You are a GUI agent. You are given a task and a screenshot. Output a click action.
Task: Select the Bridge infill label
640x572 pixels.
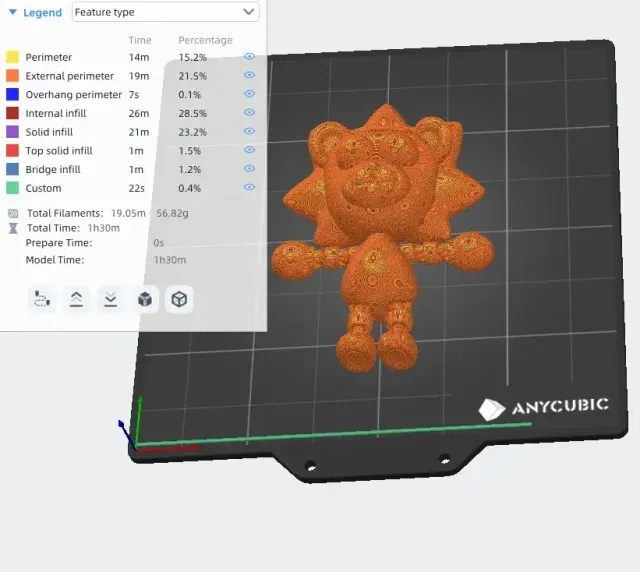point(53,169)
